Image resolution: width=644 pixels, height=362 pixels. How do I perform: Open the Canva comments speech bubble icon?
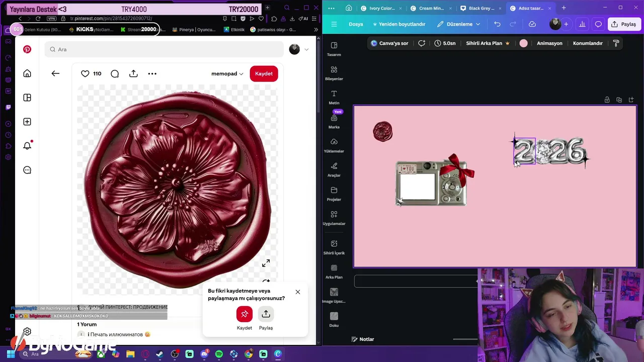pyautogui.click(x=598, y=24)
